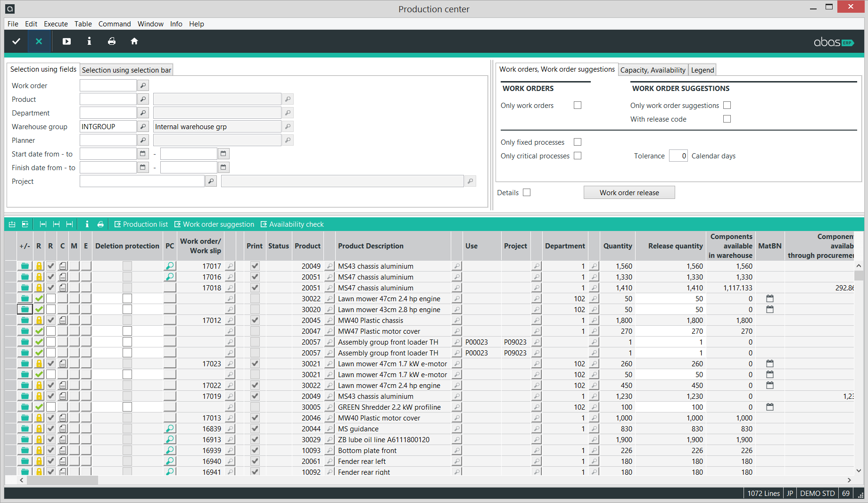Open Product description lookup beside gray field
Viewport: 868px width, 503px height.
[x=288, y=99]
